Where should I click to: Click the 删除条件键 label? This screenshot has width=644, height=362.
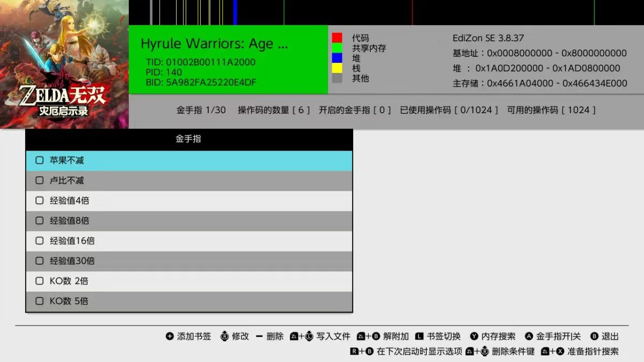514,351
